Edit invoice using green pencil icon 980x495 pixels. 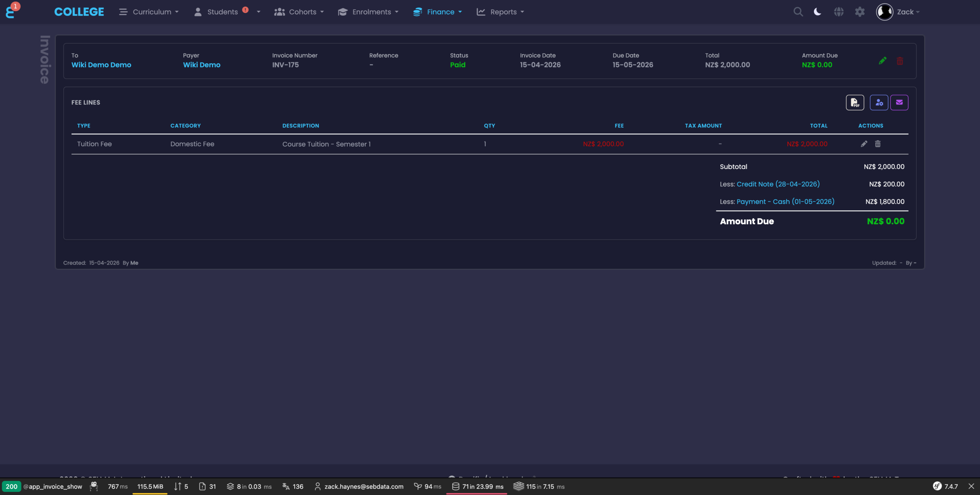pyautogui.click(x=882, y=61)
